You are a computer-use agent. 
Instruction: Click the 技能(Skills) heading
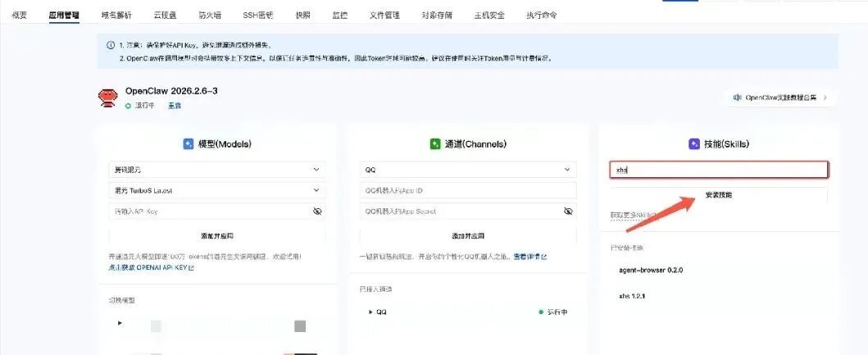point(726,144)
